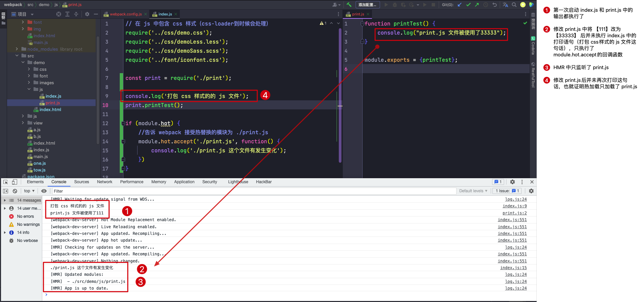Open DevTools settings gear icon
This screenshot has width=644, height=302.
512,182
